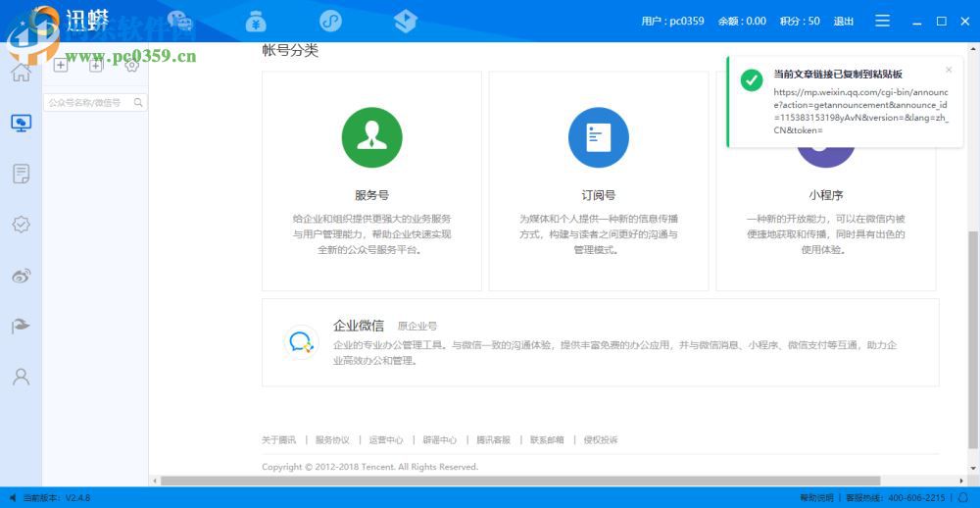Click 退出 to log out
This screenshot has width=980, height=508.
point(844,22)
